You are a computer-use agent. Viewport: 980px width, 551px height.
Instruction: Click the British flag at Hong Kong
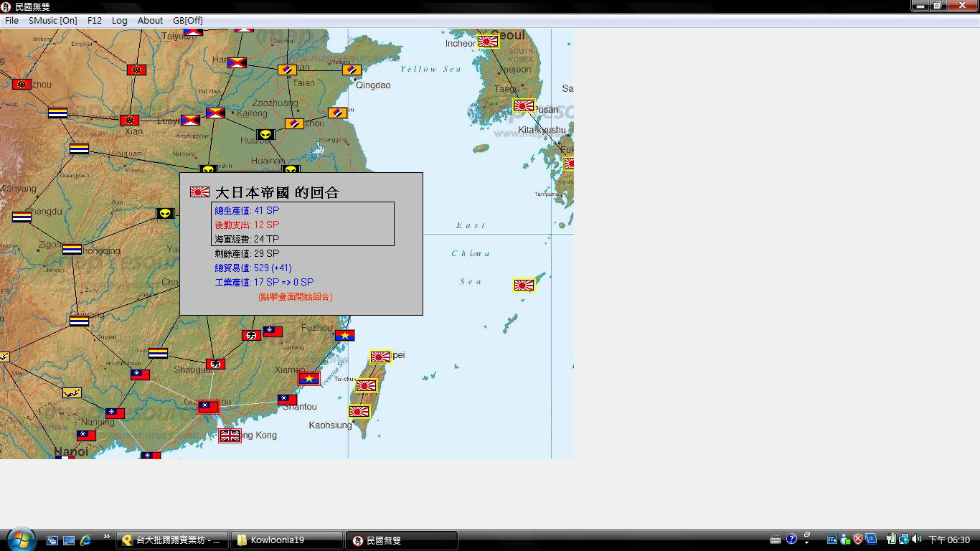tap(230, 435)
